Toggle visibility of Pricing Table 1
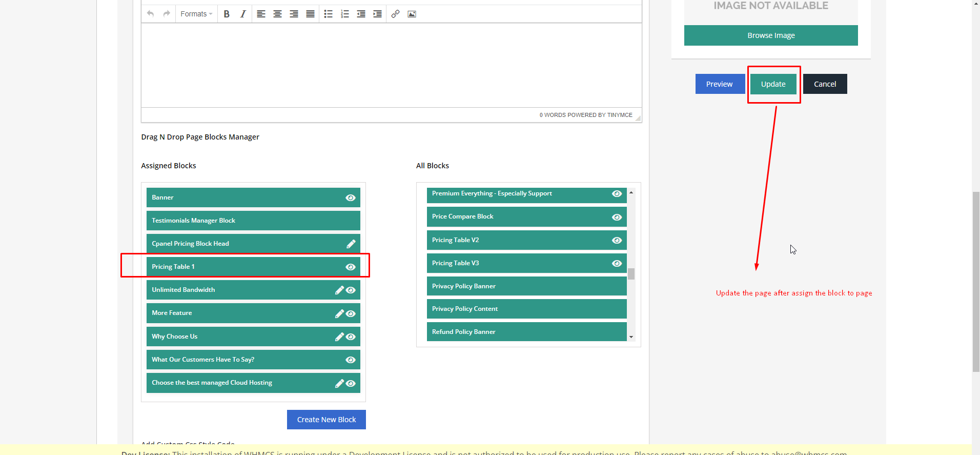Viewport: 980px width, 455px height. pyautogui.click(x=351, y=267)
